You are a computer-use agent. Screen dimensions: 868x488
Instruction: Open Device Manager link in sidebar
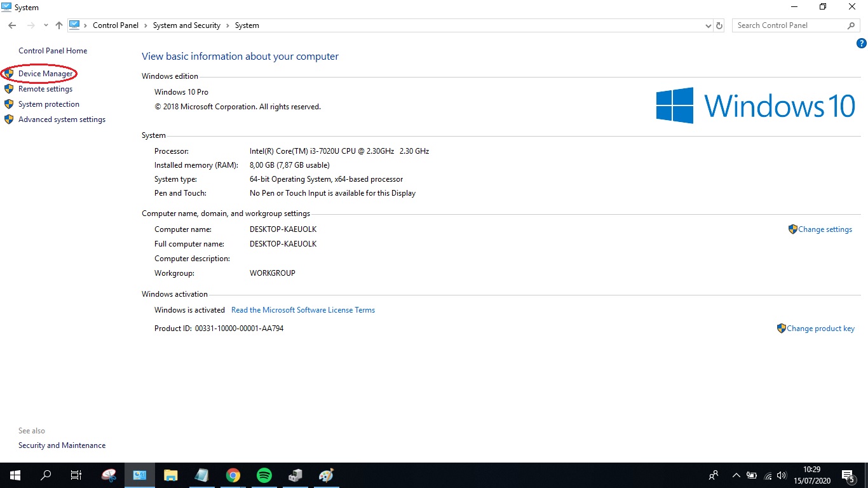[46, 74]
